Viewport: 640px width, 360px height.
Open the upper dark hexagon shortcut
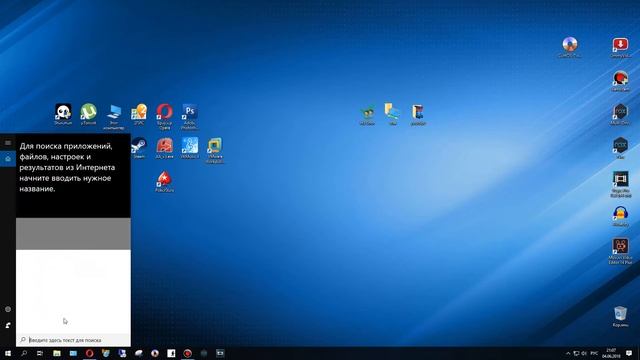pyautogui.click(x=620, y=114)
